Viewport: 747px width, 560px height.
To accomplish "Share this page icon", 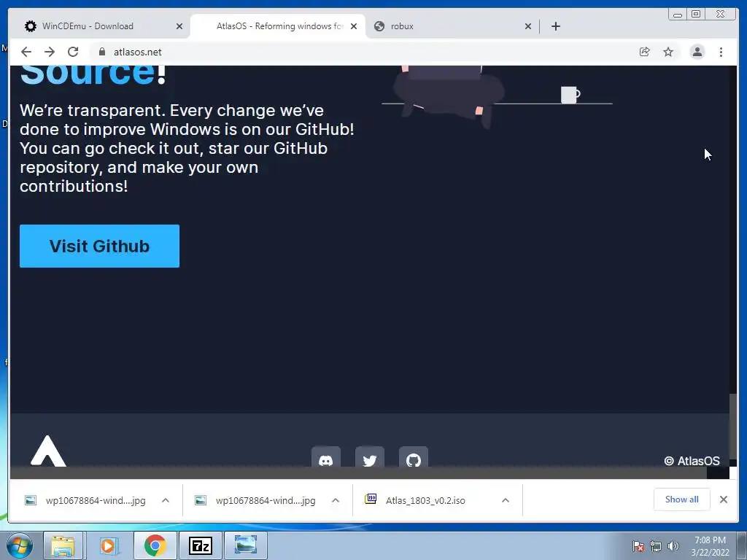I will coord(645,52).
